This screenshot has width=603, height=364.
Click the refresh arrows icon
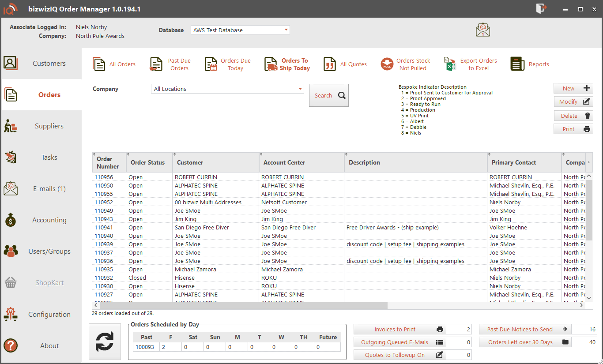tap(105, 341)
